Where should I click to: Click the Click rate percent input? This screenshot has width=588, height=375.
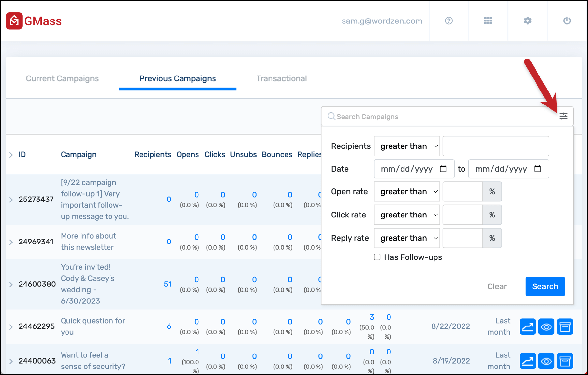point(463,215)
